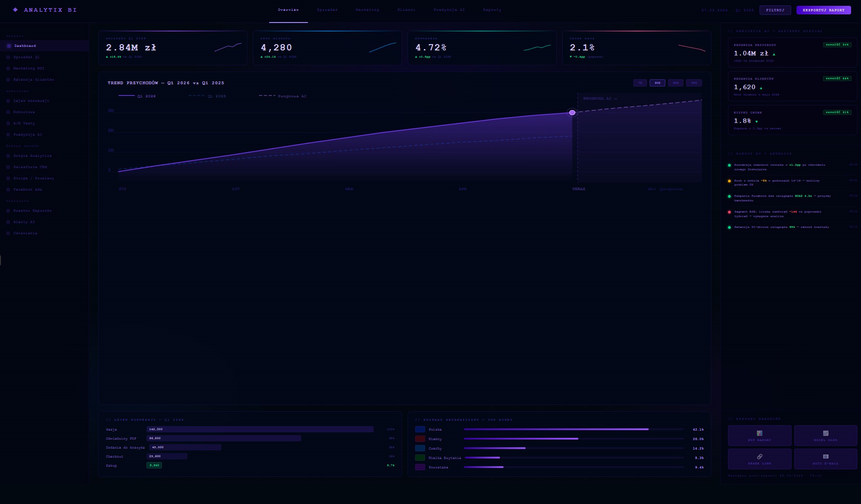Screen dimensions: 861x504
Task: Click the Share Link chain icon
Action: [x=760, y=456]
